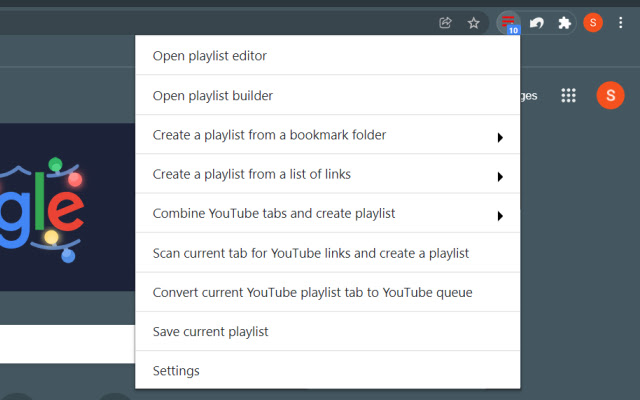Select Open playlist builder

[328, 95]
